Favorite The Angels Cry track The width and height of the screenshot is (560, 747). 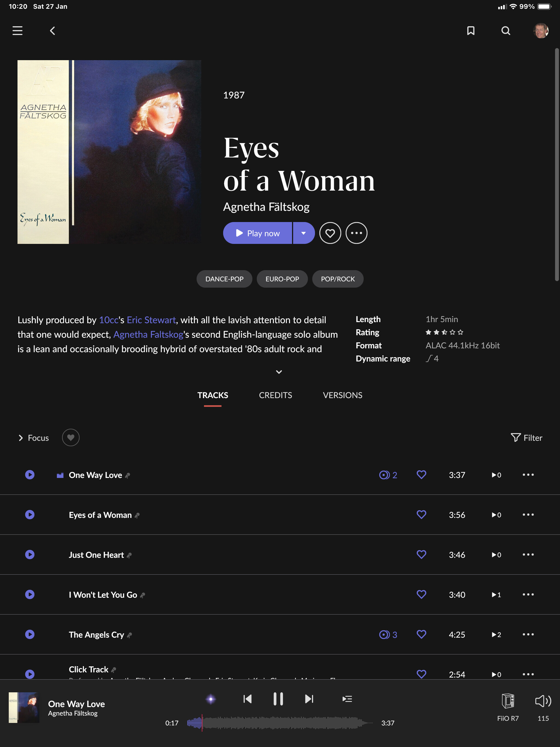pyautogui.click(x=421, y=634)
